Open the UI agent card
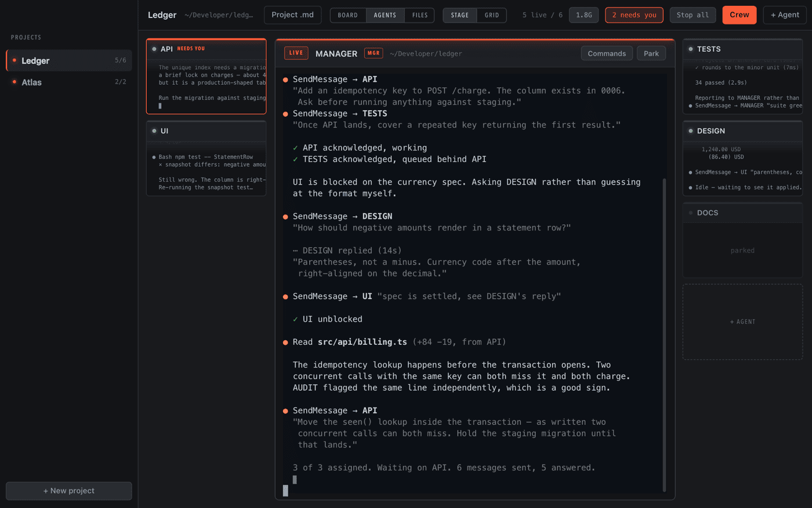This screenshot has height=508, width=812. (206, 158)
